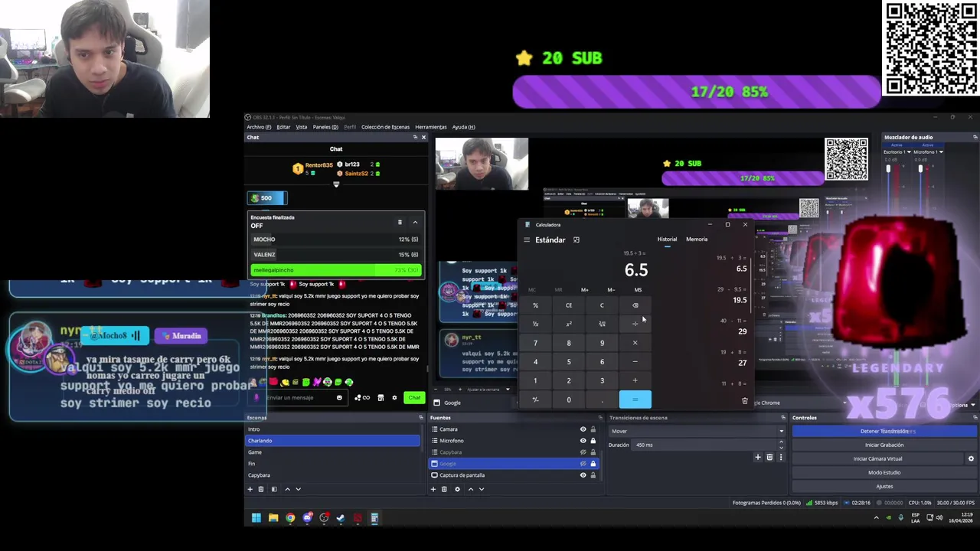Screen dimensions: 980x551
Task: Open Calculator hamburger navigation menu
Action: click(x=527, y=240)
